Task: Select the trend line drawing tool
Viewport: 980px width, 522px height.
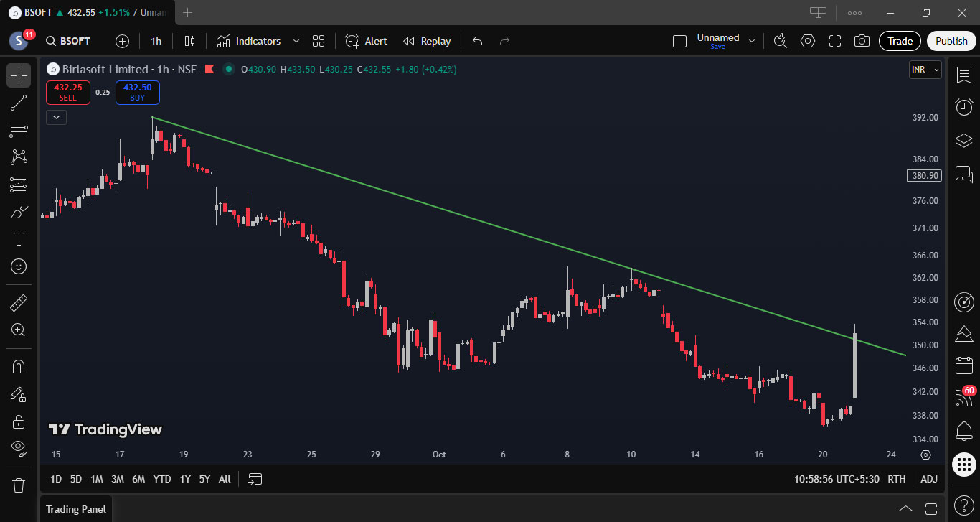Action: pyautogui.click(x=19, y=103)
